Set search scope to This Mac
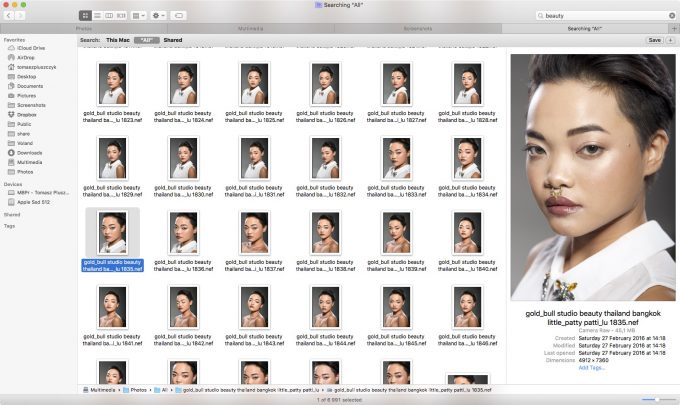This screenshot has width=680, height=405. click(x=118, y=40)
